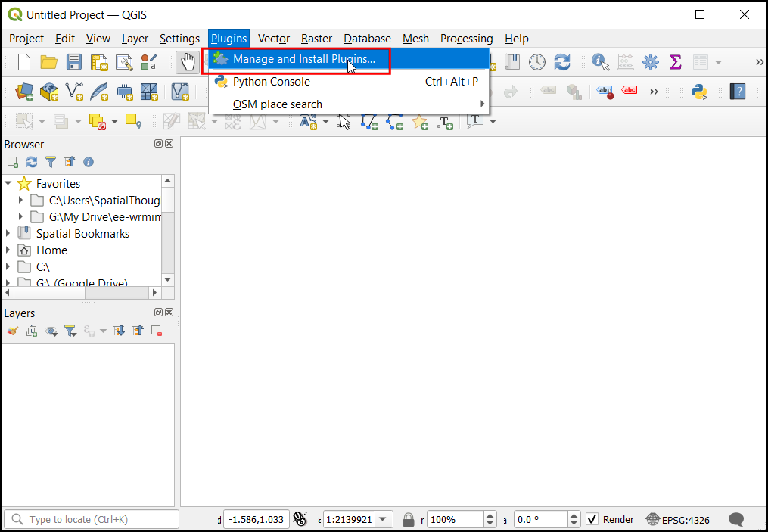Click the coordinate field showing -1.586,1.033
This screenshot has height=532, width=768.
click(257, 519)
